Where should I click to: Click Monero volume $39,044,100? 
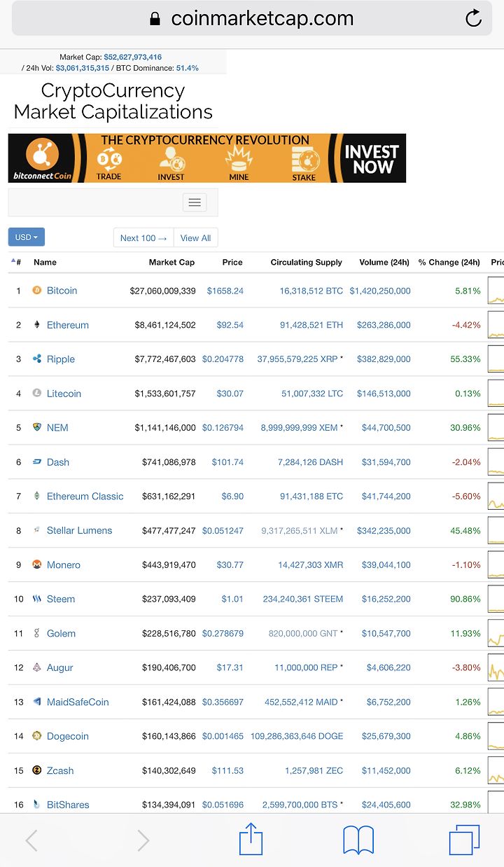[x=386, y=564]
